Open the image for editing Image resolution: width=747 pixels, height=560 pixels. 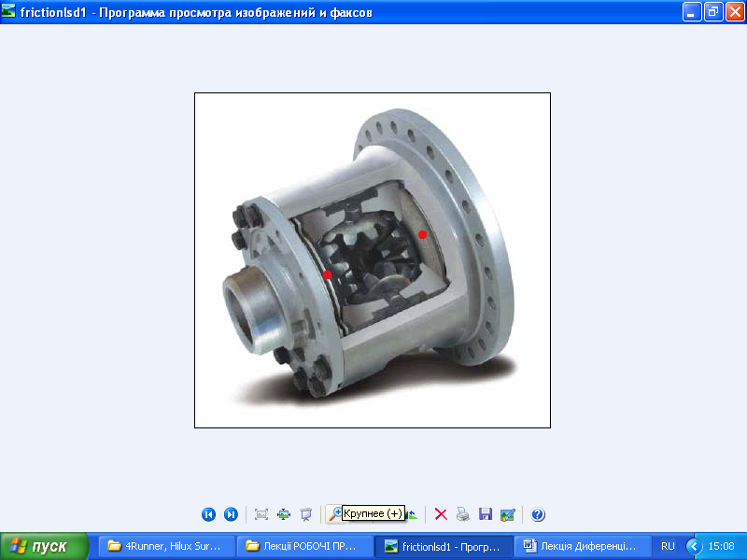508,514
